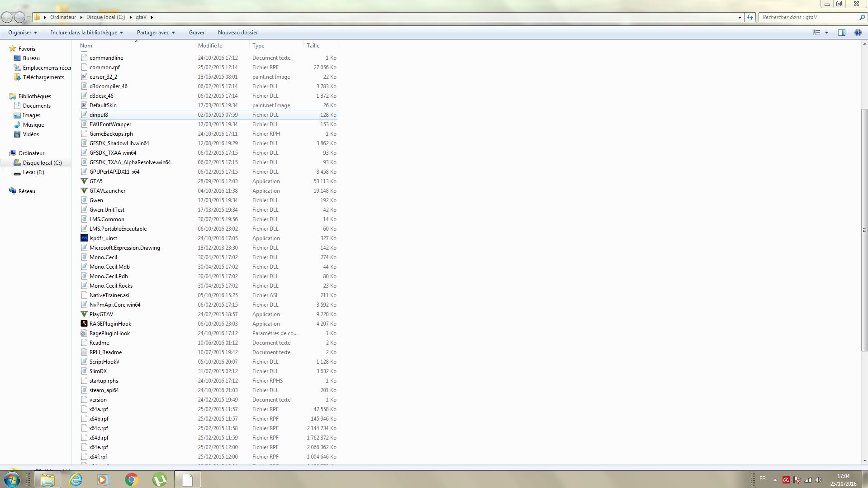868x488 pixels.
Task: Open the Explorer help button
Action: [858, 33]
